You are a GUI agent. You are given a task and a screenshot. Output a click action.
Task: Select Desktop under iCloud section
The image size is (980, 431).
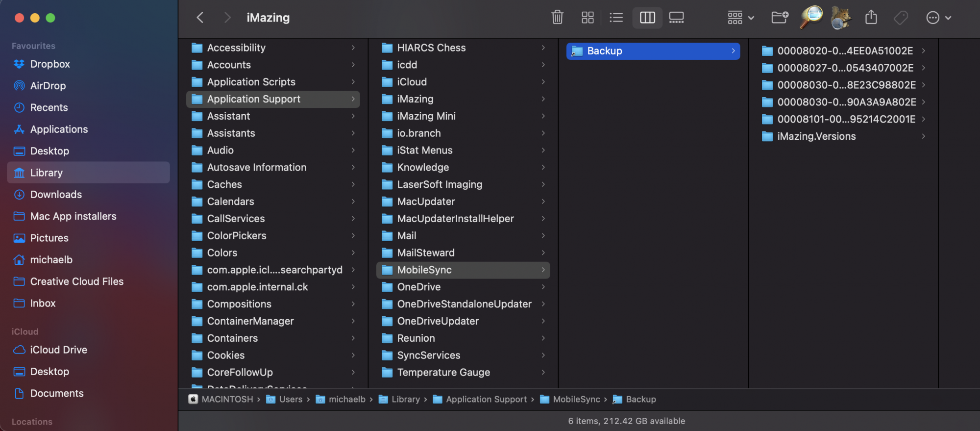click(x=89, y=372)
